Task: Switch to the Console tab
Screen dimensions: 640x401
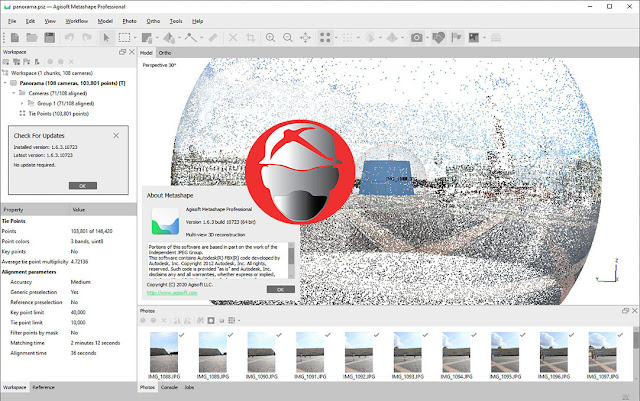Action: click(x=169, y=387)
